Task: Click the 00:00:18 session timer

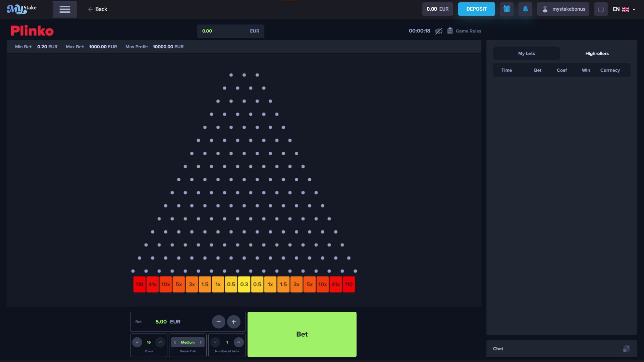Action: click(419, 31)
